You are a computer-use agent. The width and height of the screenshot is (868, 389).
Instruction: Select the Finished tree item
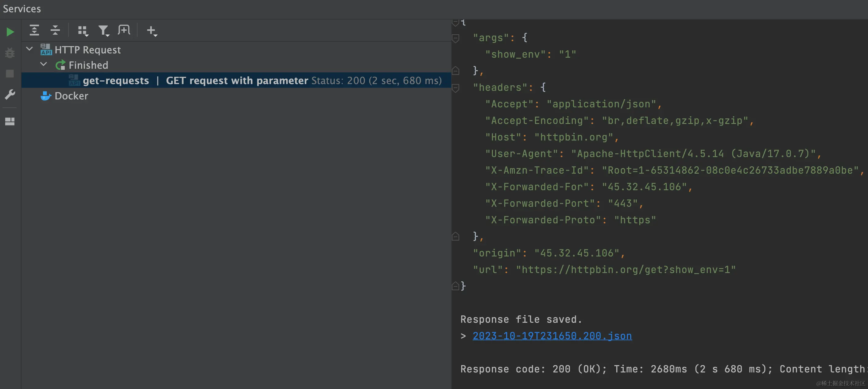(x=88, y=65)
